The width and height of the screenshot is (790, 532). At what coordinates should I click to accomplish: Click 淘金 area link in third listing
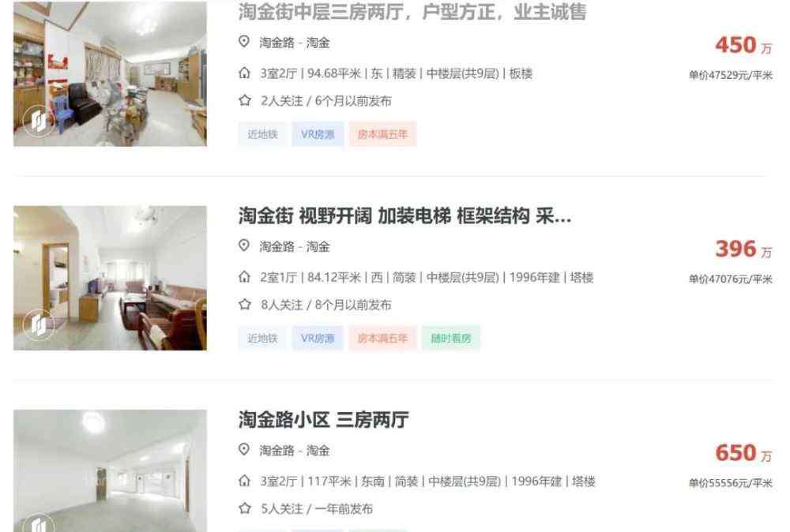click(318, 451)
